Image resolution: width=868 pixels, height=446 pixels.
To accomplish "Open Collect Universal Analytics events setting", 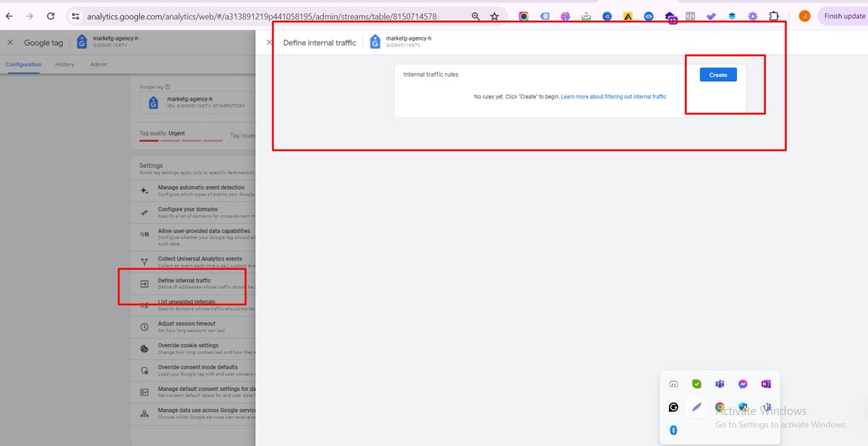I will 194,262.
